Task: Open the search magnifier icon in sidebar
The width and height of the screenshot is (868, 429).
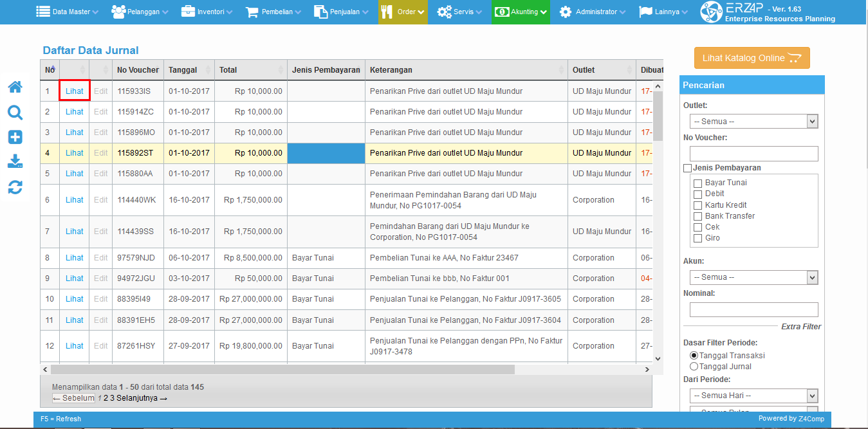Action: coord(15,113)
